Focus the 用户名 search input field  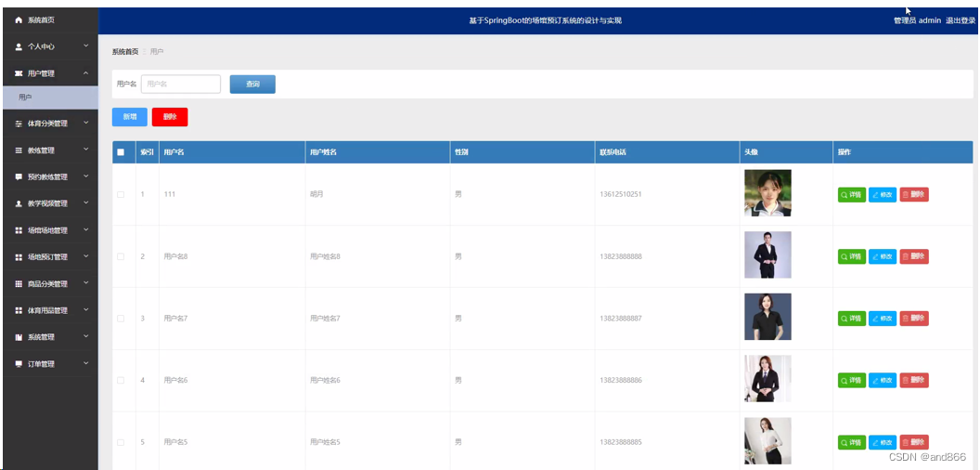pyautogui.click(x=181, y=84)
